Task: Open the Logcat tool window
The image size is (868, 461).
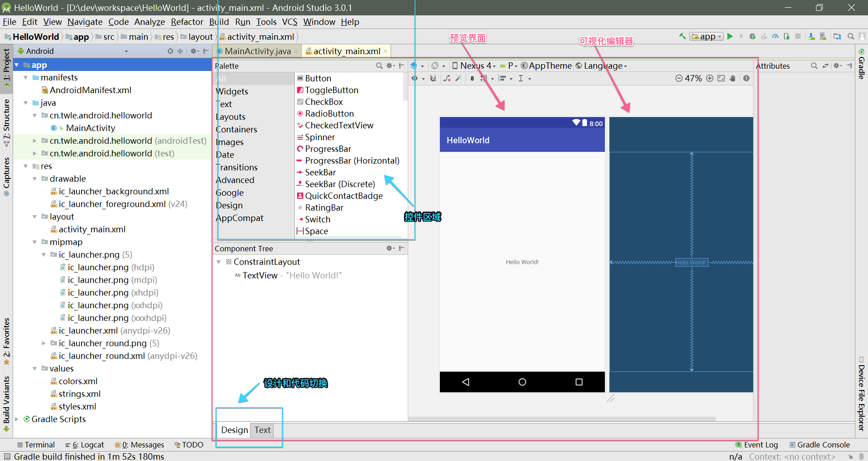Action: pos(85,445)
